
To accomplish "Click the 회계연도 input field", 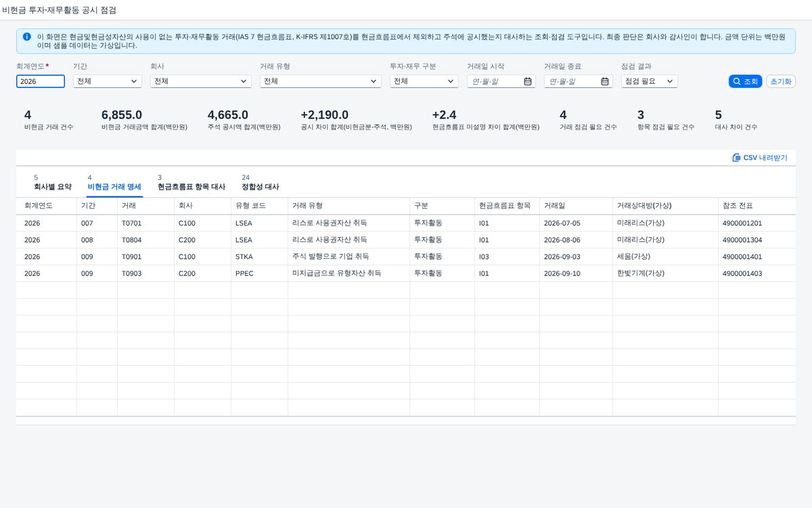I will 41,81.
